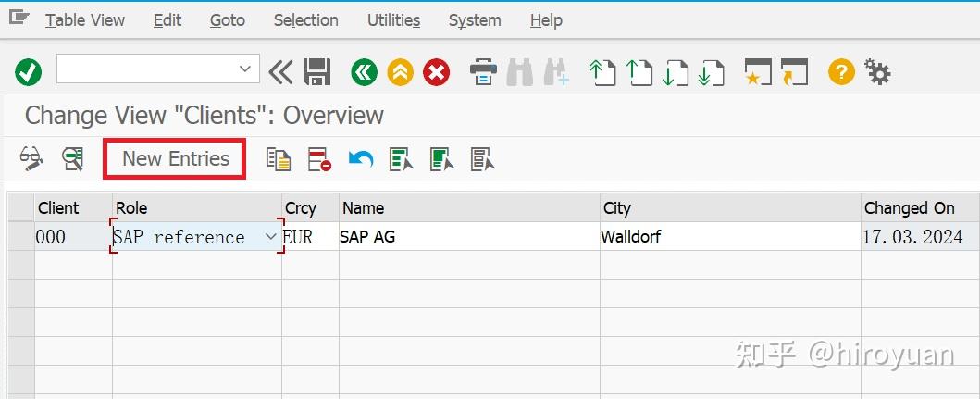The width and height of the screenshot is (980, 399).
Task: Open the Table View menu
Action: click(85, 20)
